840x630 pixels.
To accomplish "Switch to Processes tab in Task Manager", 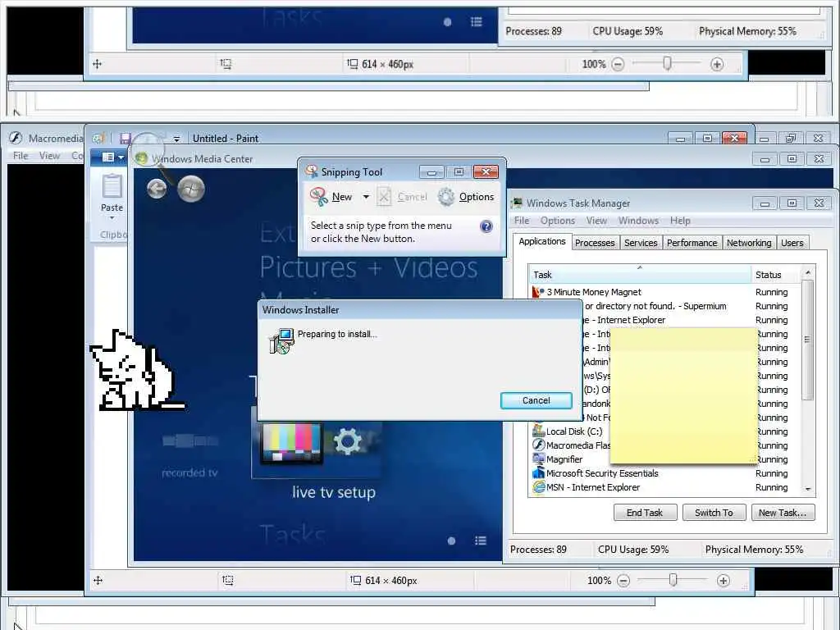I will click(x=595, y=243).
